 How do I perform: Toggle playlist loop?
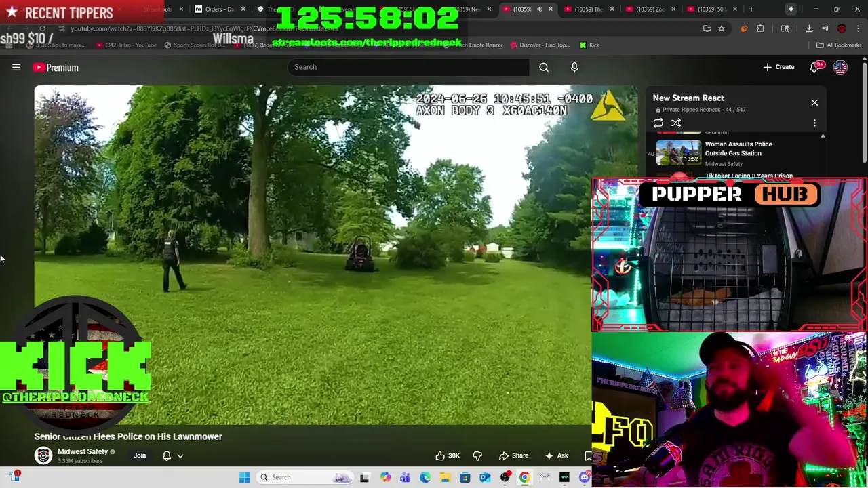tap(658, 123)
